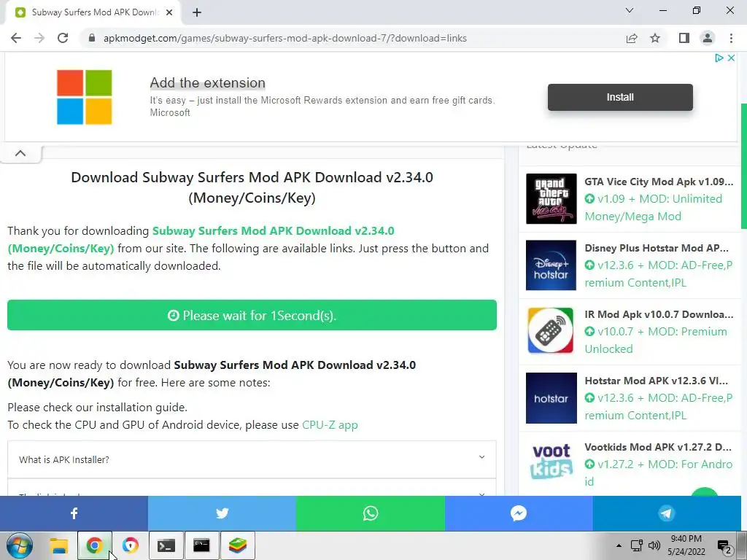
Task: Click GTA v1.09 MOD Unlimited Money text
Action: tap(654, 208)
